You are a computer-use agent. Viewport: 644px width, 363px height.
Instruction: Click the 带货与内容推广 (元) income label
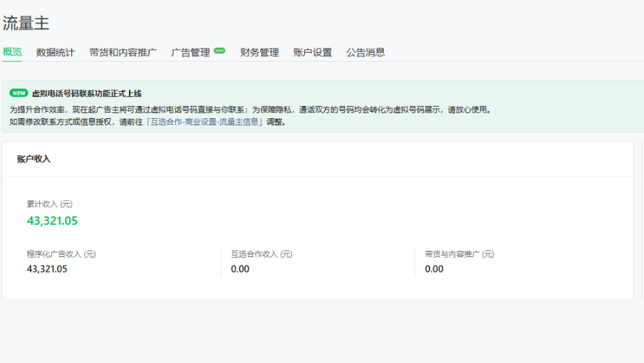point(459,254)
